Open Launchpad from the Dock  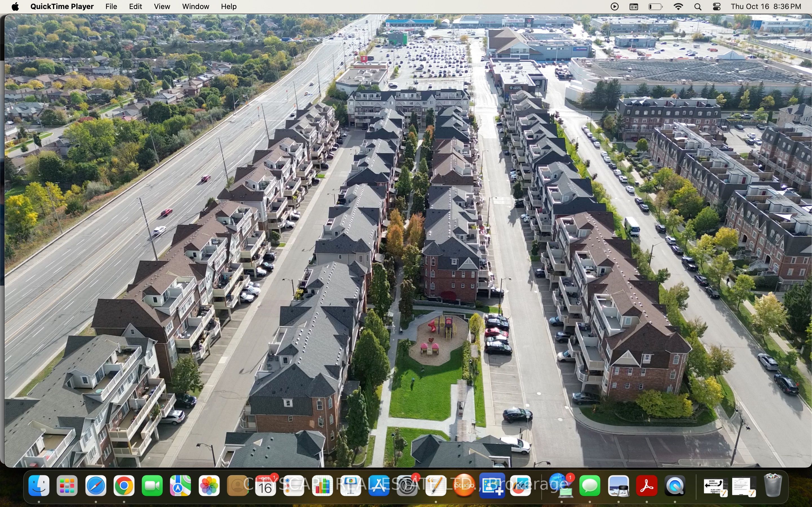(x=67, y=486)
